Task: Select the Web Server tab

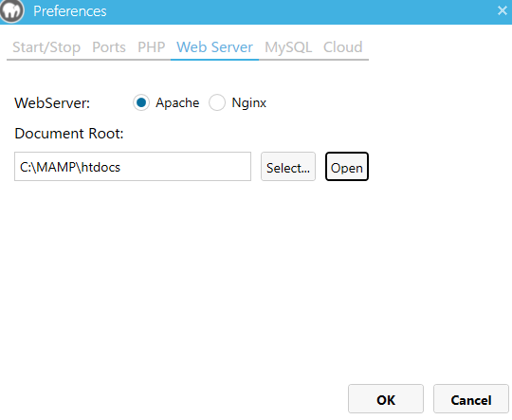Action: 214,47
